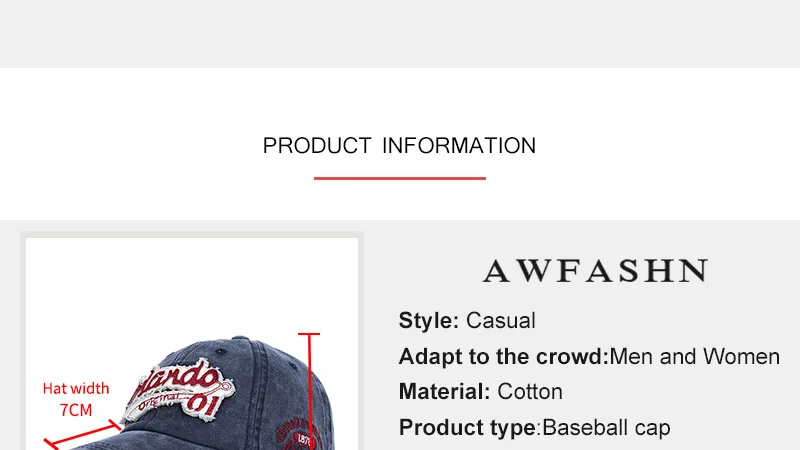Click the gray banner area at top

coord(400,34)
